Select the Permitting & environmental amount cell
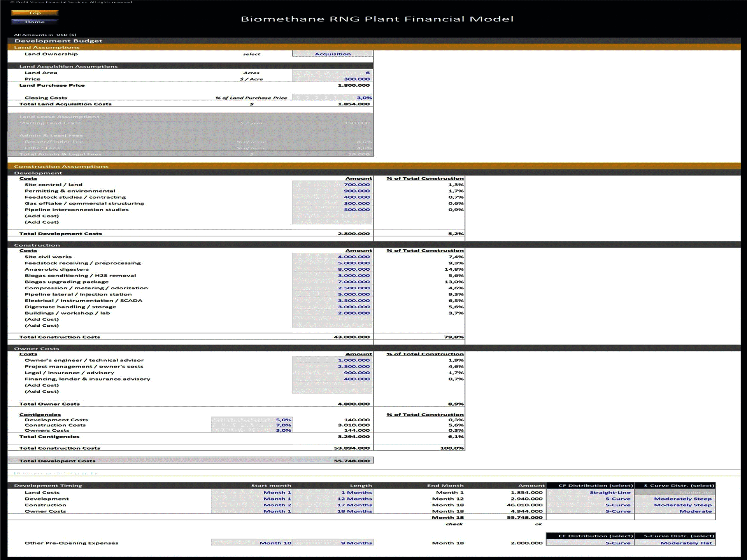The width and height of the screenshot is (747, 560). point(333,191)
